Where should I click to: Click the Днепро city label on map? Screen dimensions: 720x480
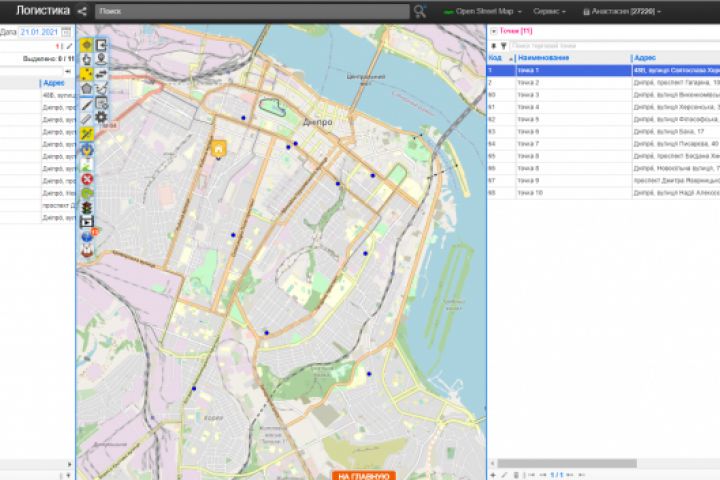click(x=317, y=122)
